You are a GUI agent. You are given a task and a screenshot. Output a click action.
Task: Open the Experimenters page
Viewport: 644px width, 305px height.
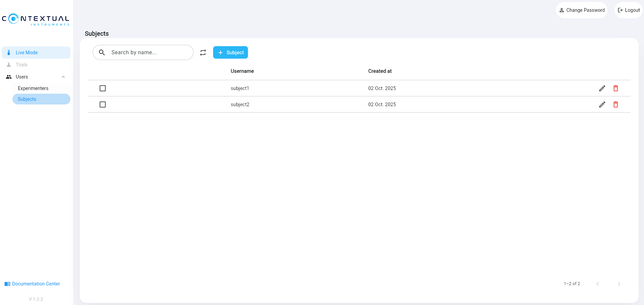point(33,88)
